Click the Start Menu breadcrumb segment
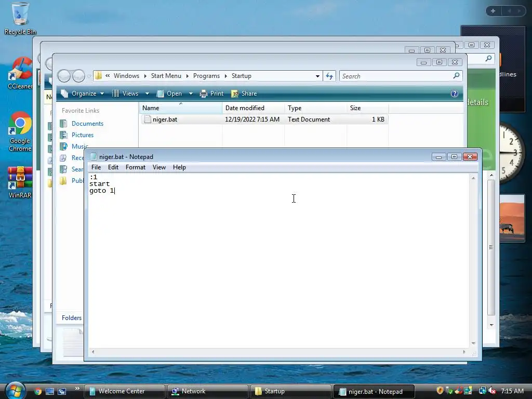 166,76
